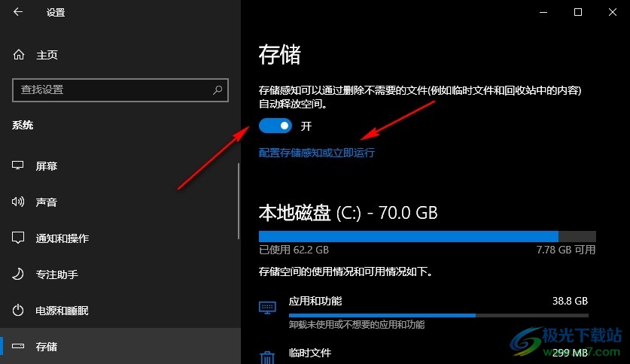Open the 配置存储感知或立即运行 link

(x=317, y=153)
